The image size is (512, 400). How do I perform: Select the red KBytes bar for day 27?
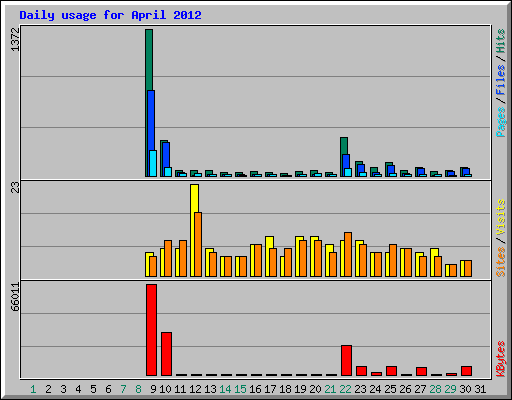[421, 372]
